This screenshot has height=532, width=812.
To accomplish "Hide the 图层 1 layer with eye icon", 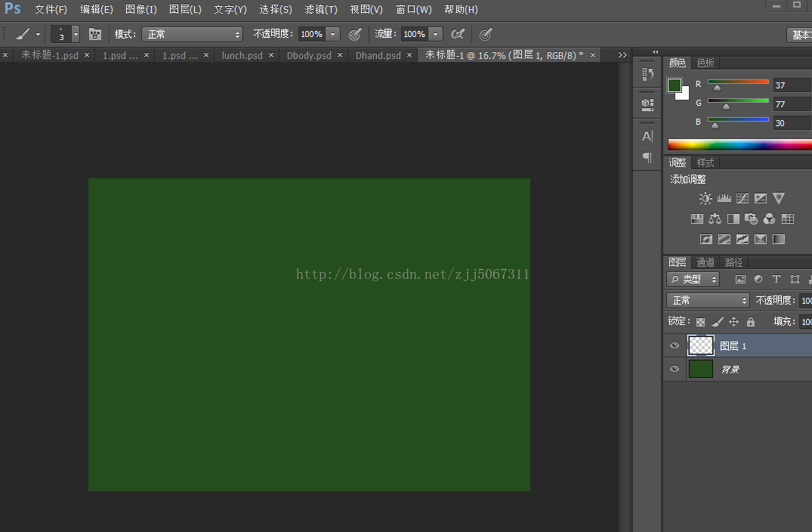I will click(x=675, y=345).
